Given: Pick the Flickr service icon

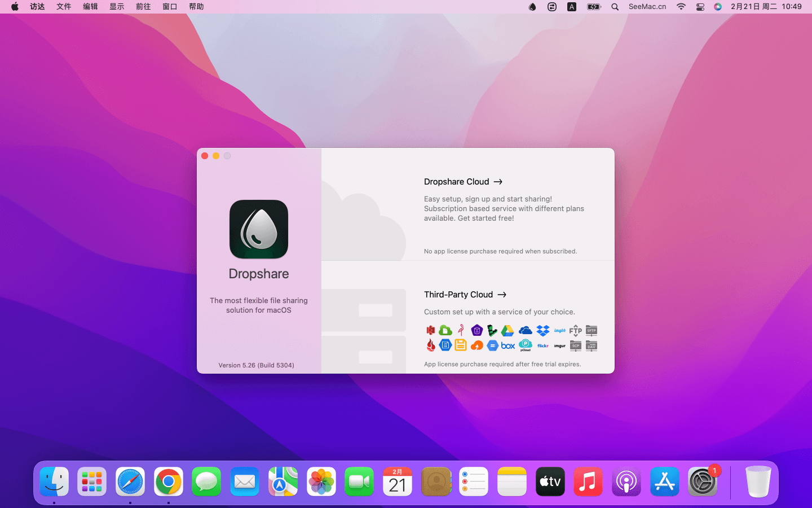Looking at the screenshot, I should click(543, 345).
